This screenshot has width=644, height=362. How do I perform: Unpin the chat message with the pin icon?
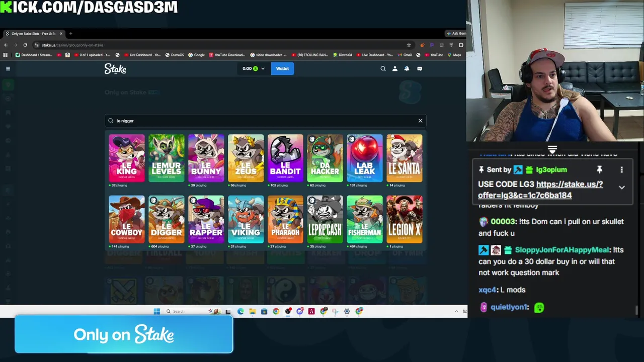[599, 170]
